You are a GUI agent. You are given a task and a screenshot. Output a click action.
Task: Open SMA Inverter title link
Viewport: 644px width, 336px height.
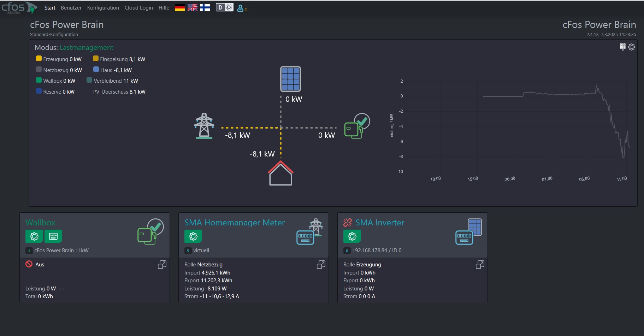380,223
